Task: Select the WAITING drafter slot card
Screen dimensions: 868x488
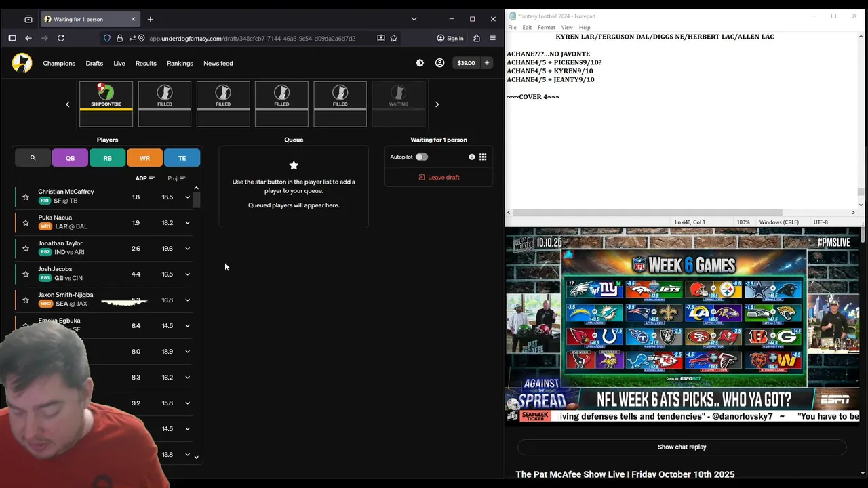Action: tap(399, 104)
